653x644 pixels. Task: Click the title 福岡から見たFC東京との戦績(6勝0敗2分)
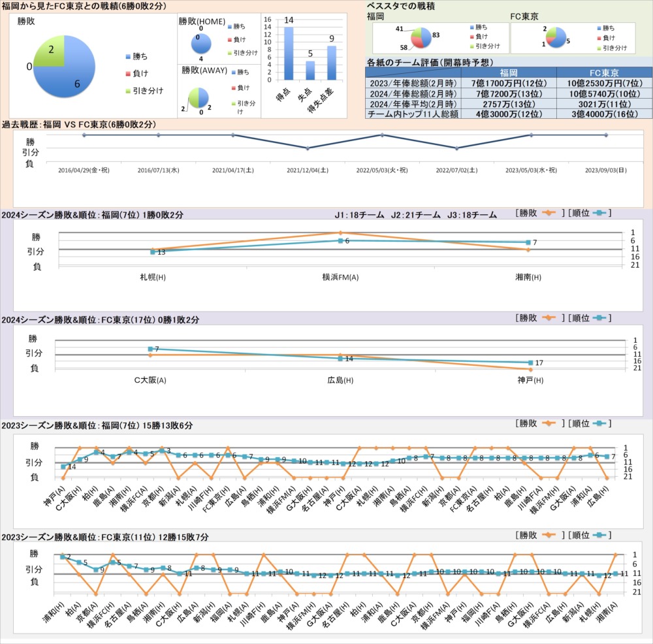(x=84, y=7)
